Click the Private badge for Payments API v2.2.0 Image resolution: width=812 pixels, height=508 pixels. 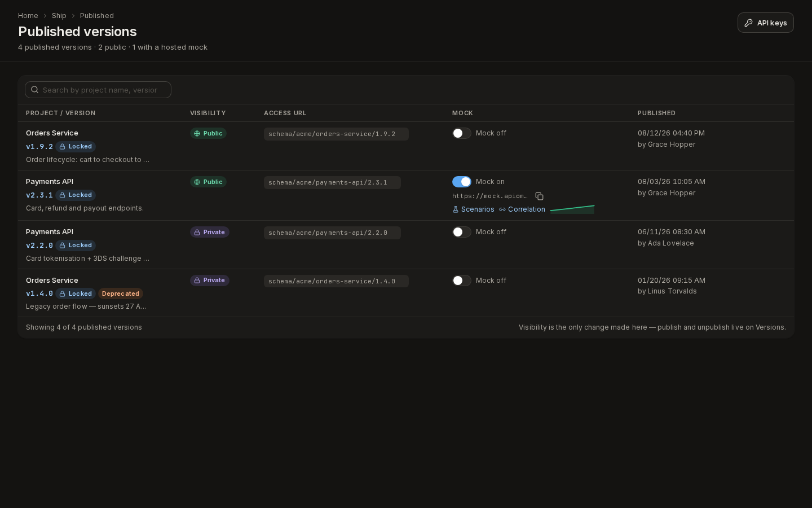click(210, 233)
